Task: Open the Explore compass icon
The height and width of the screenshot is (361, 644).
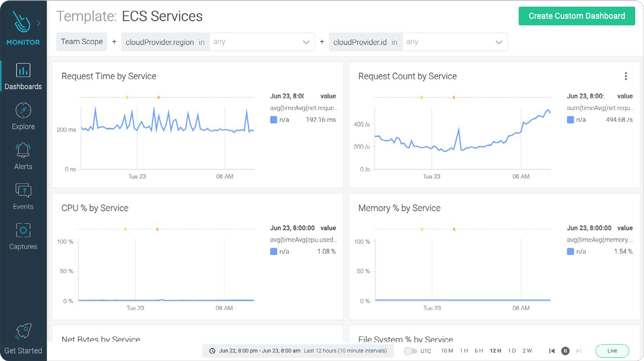Action: click(x=23, y=110)
